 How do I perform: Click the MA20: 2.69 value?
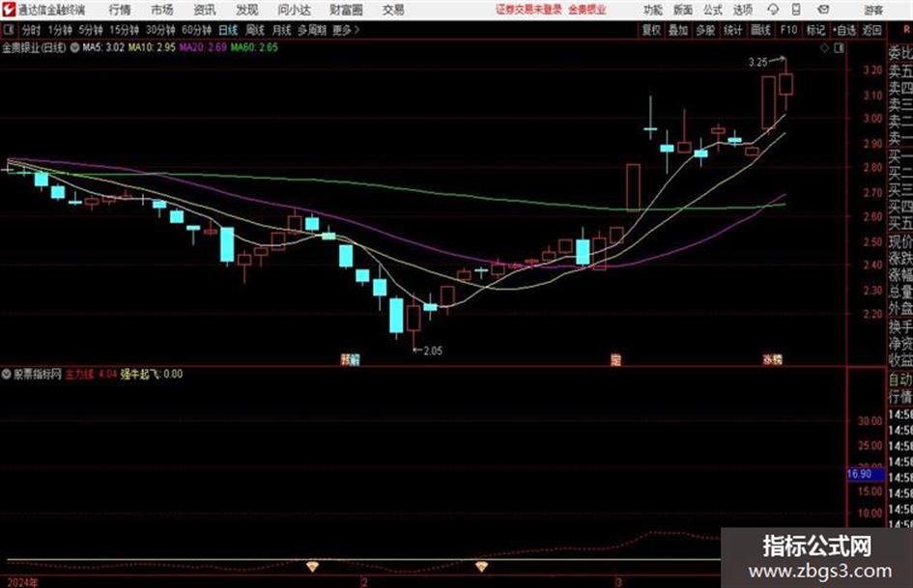tap(203, 47)
